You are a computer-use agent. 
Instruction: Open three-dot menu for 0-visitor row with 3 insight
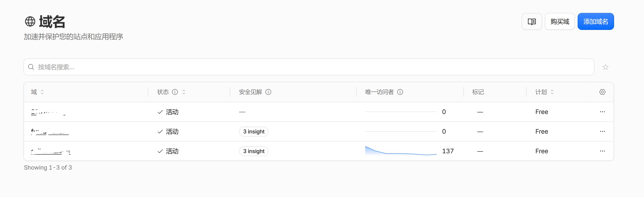602,131
